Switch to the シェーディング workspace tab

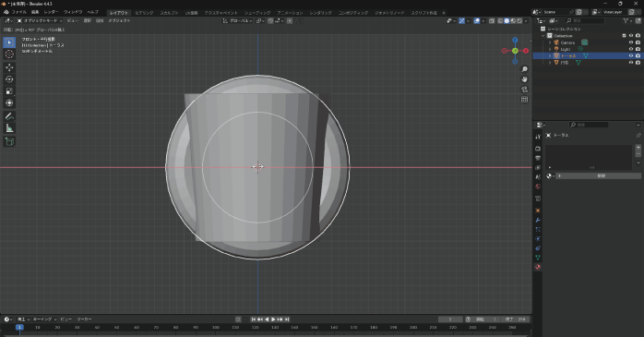point(257,13)
